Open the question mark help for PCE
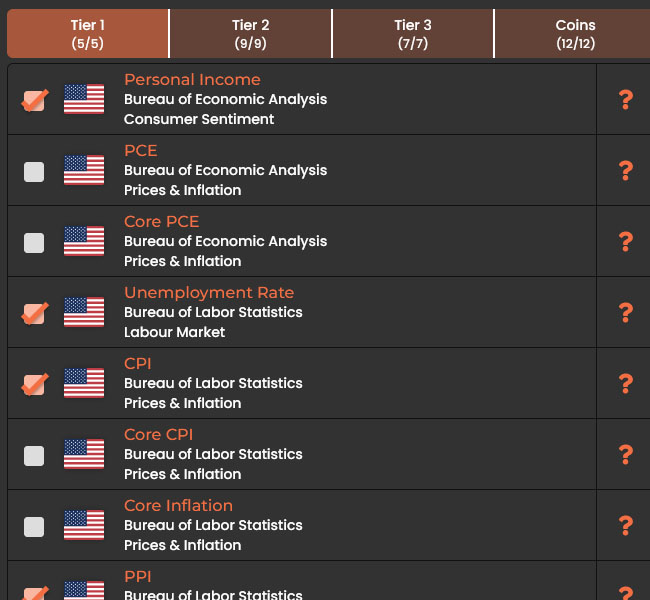 pos(626,170)
